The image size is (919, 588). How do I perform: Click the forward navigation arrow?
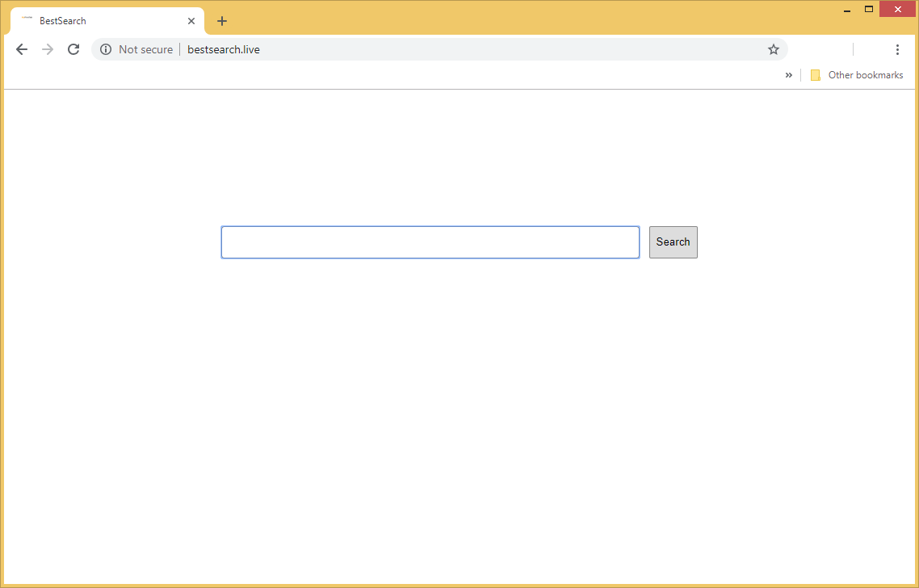pyautogui.click(x=48, y=49)
